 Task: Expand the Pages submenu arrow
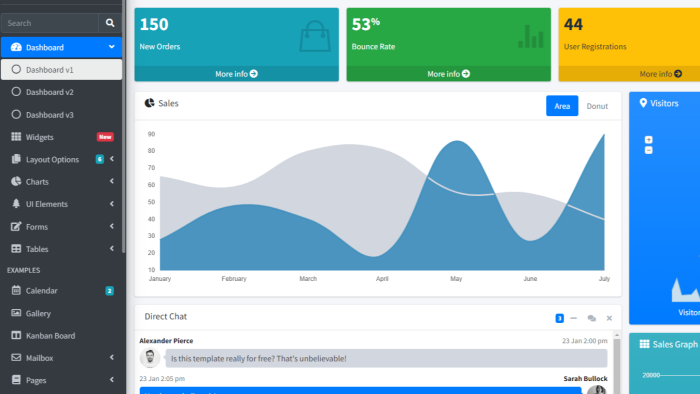click(x=112, y=380)
